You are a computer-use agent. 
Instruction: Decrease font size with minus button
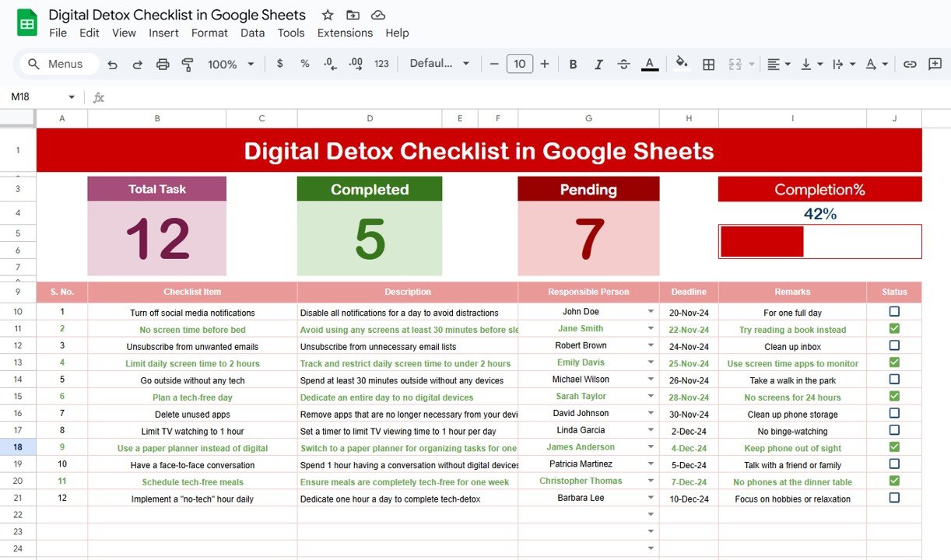point(493,64)
